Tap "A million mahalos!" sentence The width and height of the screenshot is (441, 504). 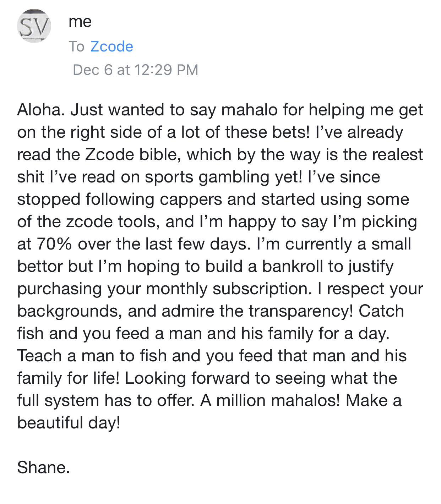tap(270, 401)
